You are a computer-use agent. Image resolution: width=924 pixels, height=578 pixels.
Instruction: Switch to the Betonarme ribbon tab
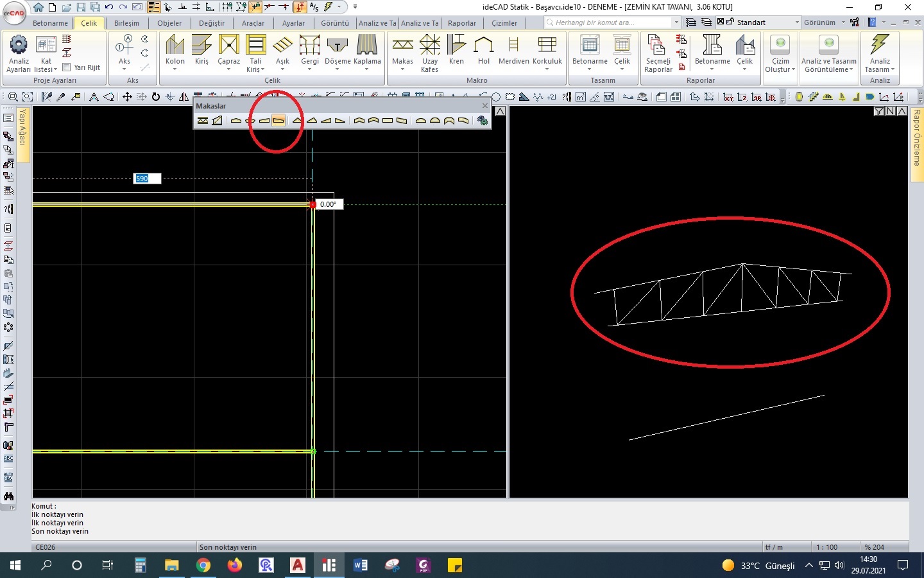tap(50, 23)
